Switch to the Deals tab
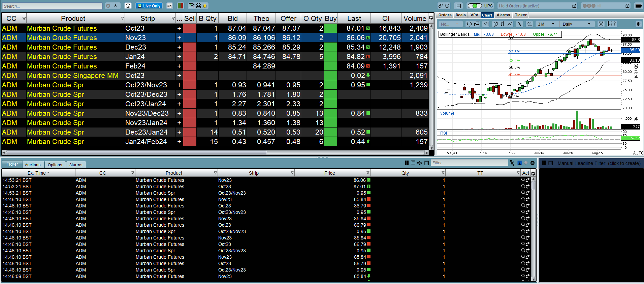 coord(460,15)
